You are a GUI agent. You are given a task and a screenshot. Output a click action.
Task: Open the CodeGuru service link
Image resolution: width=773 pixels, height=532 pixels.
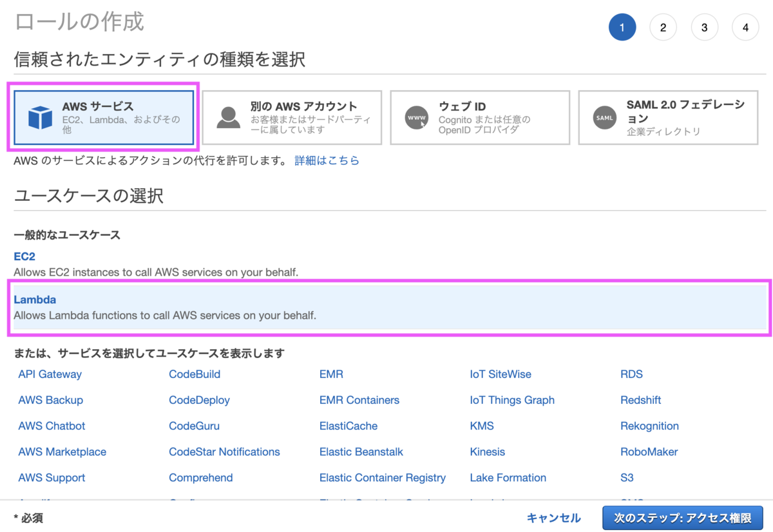coord(194,426)
